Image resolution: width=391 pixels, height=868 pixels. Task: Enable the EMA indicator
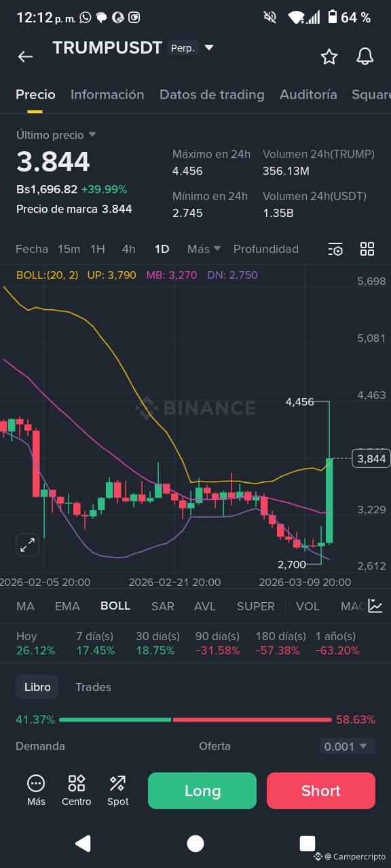click(67, 606)
